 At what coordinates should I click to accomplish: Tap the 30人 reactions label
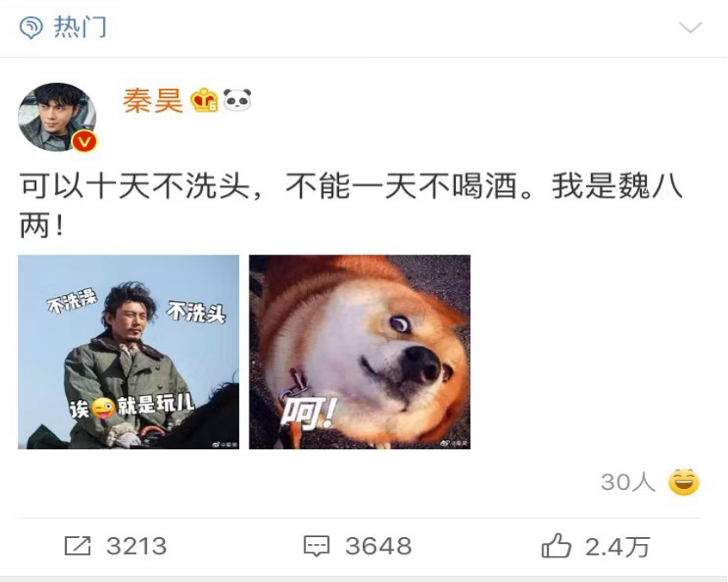(628, 482)
